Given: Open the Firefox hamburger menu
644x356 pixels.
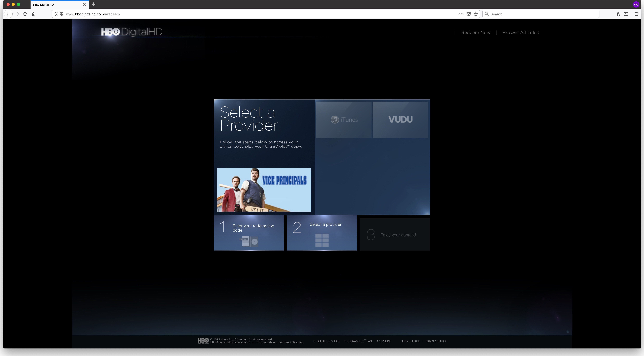Looking at the screenshot, I should pyautogui.click(x=636, y=14).
